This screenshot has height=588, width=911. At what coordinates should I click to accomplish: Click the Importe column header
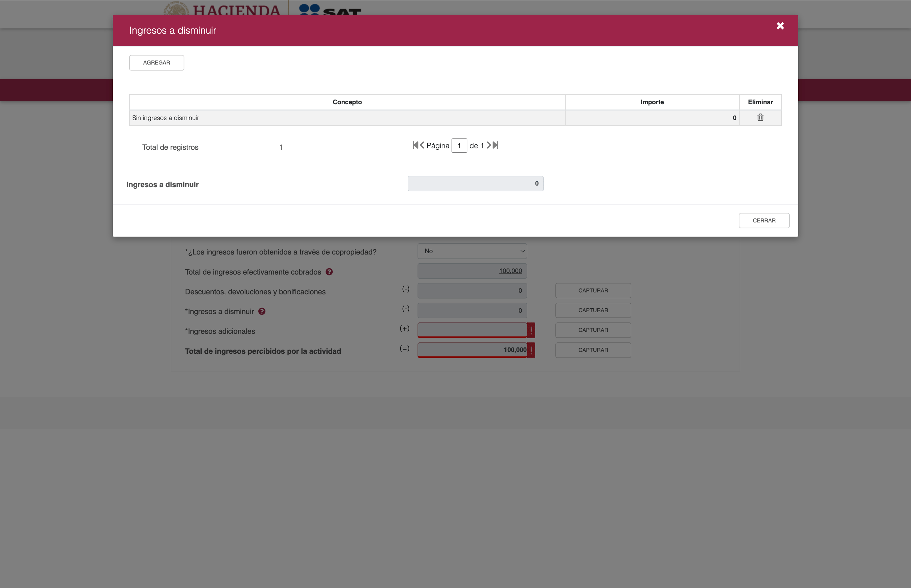click(x=652, y=102)
